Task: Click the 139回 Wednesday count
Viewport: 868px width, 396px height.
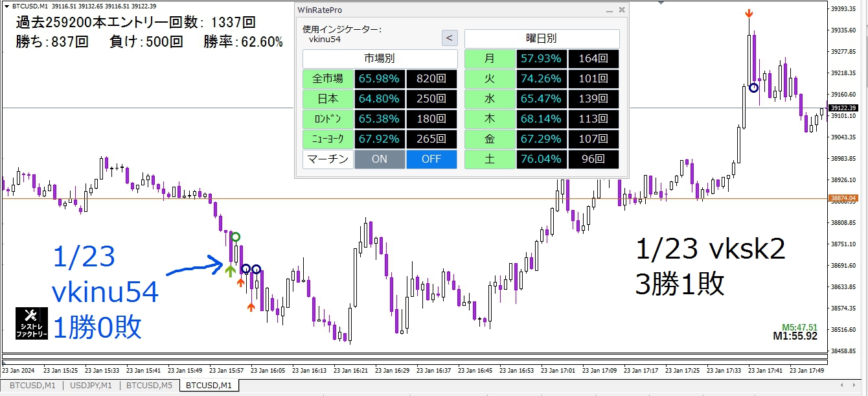Action: point(593,99)
